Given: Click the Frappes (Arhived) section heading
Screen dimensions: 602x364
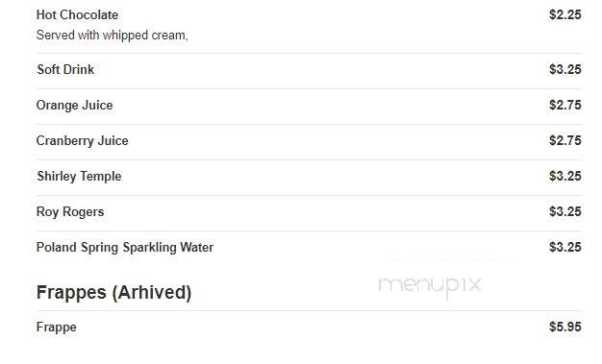Looking at the screenshot, I should tap(113, 293).
